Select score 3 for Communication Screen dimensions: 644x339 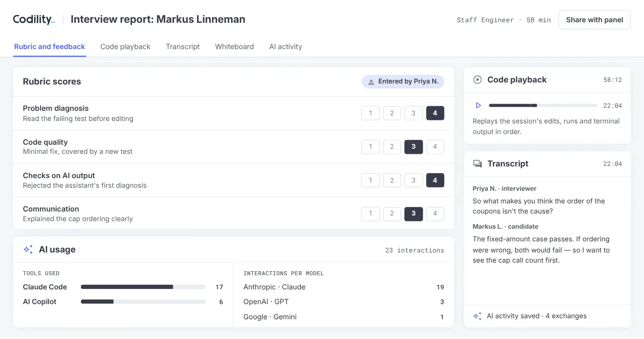tap(413, 214)
